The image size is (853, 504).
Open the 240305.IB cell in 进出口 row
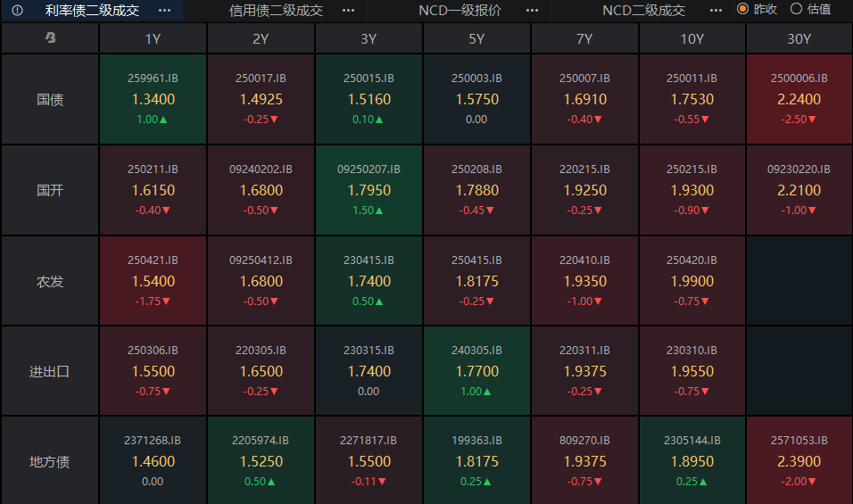point(476,371)
